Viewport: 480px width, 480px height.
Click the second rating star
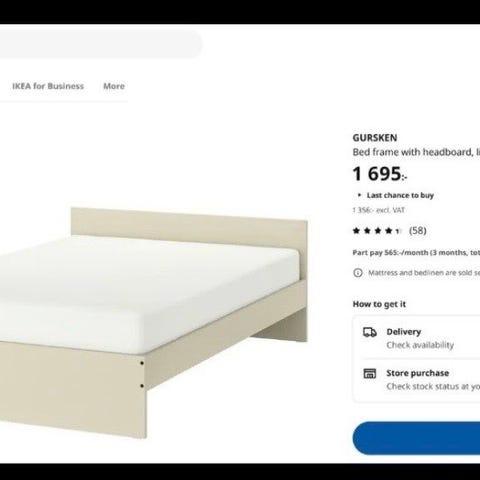tap(367, 231)
